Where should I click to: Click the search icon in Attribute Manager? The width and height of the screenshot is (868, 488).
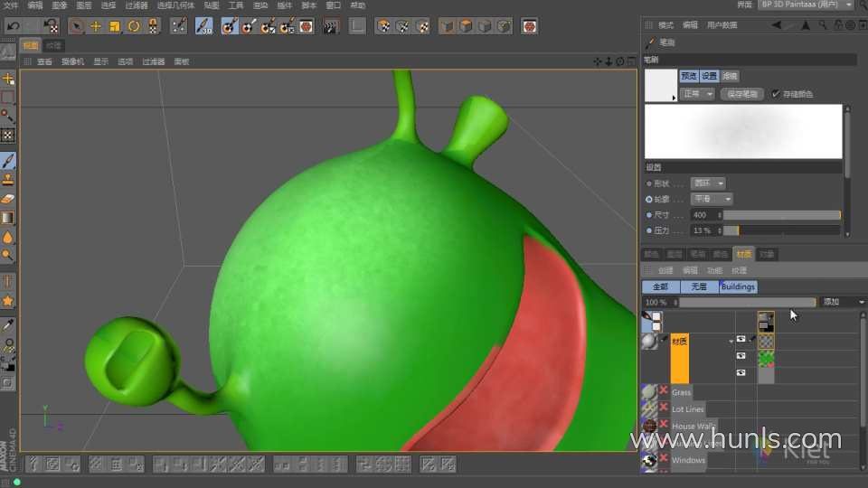(824, 25)
